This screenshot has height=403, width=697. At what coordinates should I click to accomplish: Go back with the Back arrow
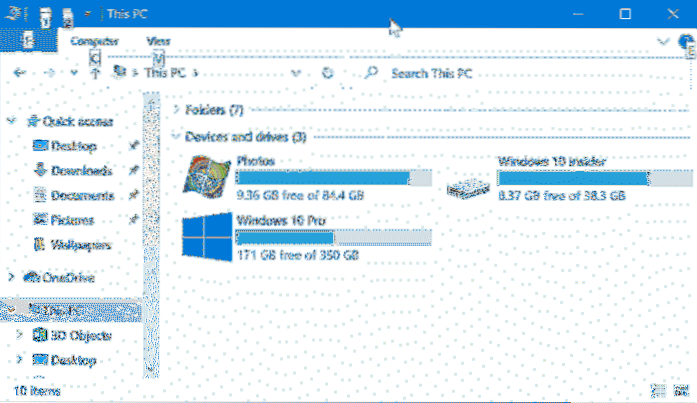[19, 72]
